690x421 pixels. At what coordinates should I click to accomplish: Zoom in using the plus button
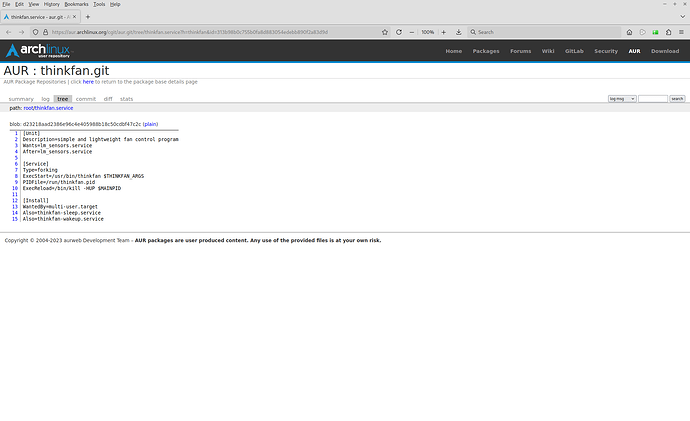(444, 32)
